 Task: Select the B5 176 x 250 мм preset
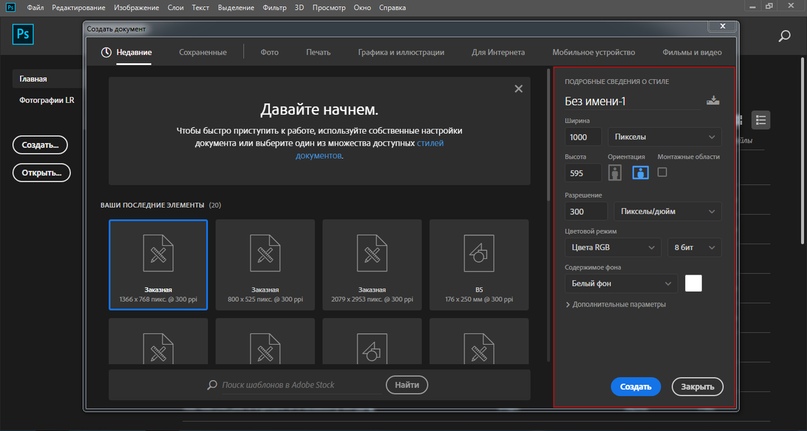click(x=479, y=265)
